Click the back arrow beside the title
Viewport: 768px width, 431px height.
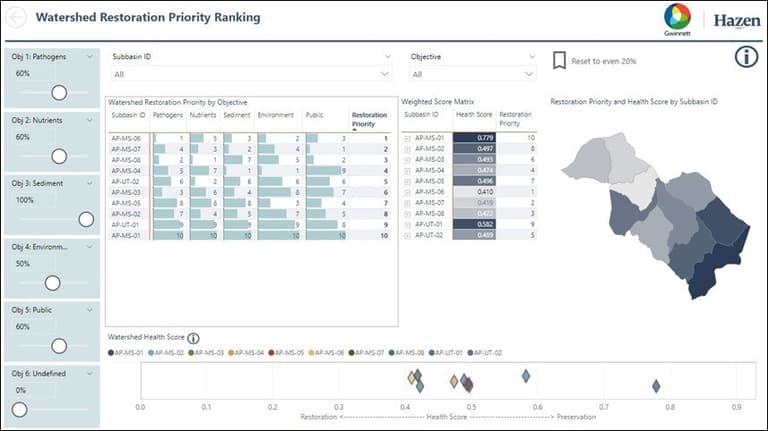pos(18,17)
